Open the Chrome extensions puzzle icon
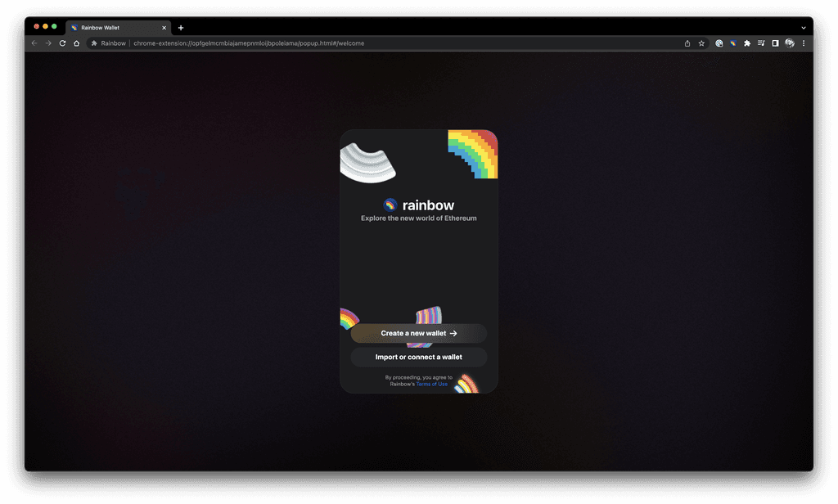Viewport: 838px width, 504px height. click(x=747, y=43)
